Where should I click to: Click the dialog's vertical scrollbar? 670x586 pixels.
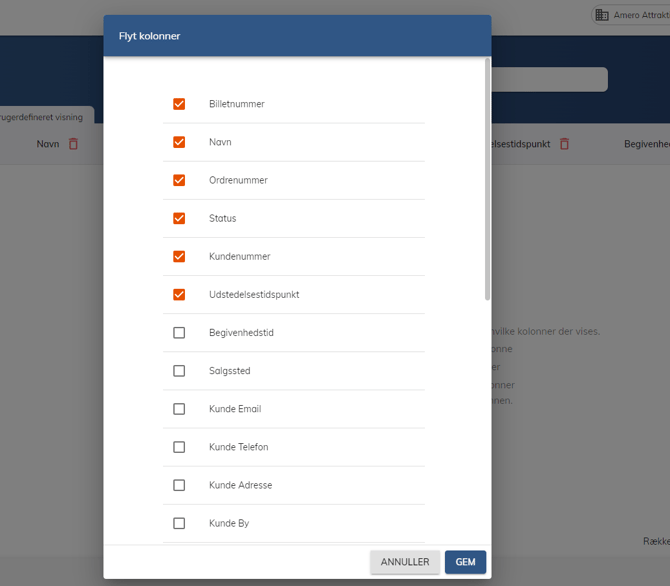click(487, 180)
